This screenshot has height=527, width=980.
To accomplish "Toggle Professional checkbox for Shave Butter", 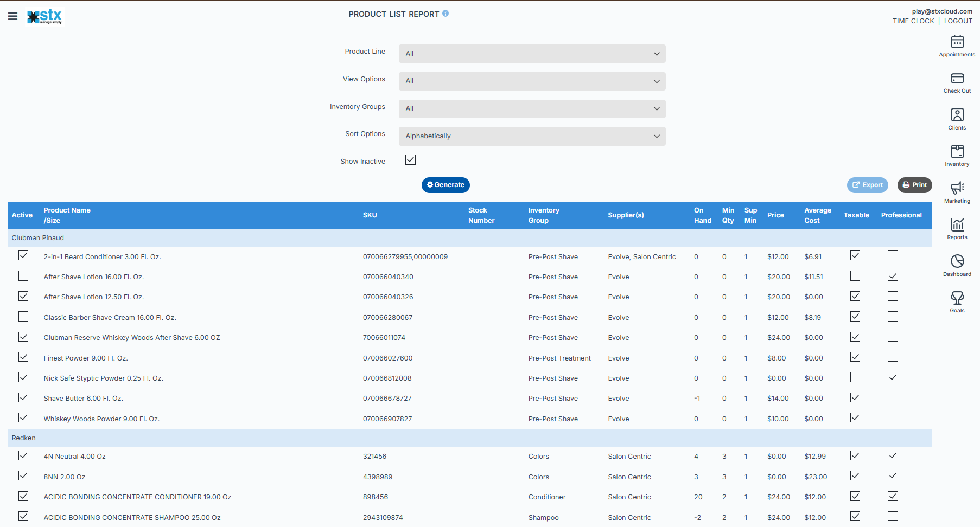I will pos(893,397).
